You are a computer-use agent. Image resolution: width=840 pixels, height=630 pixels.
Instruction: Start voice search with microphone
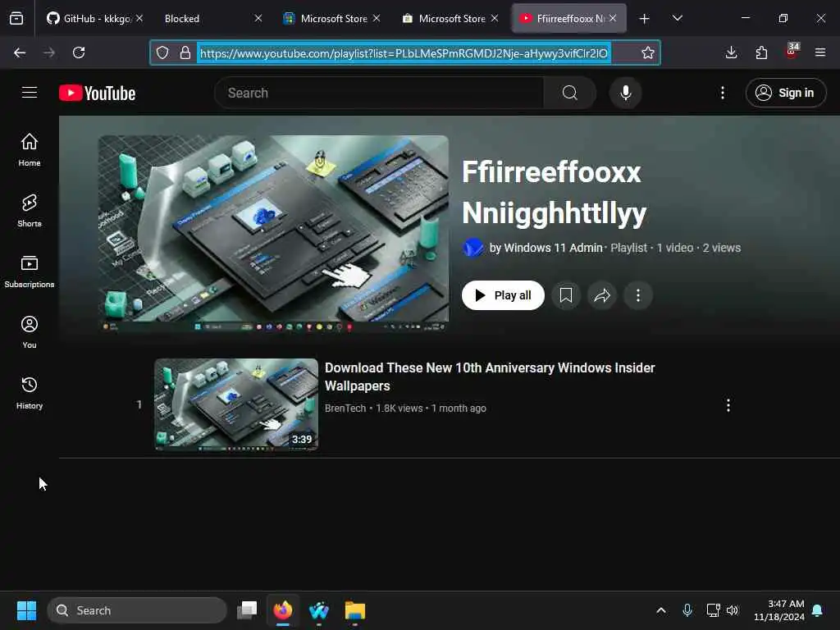click(625, 93)
